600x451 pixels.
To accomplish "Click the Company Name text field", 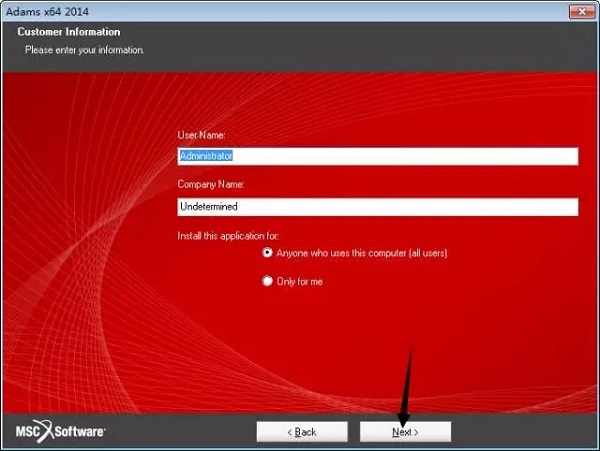I will pyautogui.click(x=378, y=207).
